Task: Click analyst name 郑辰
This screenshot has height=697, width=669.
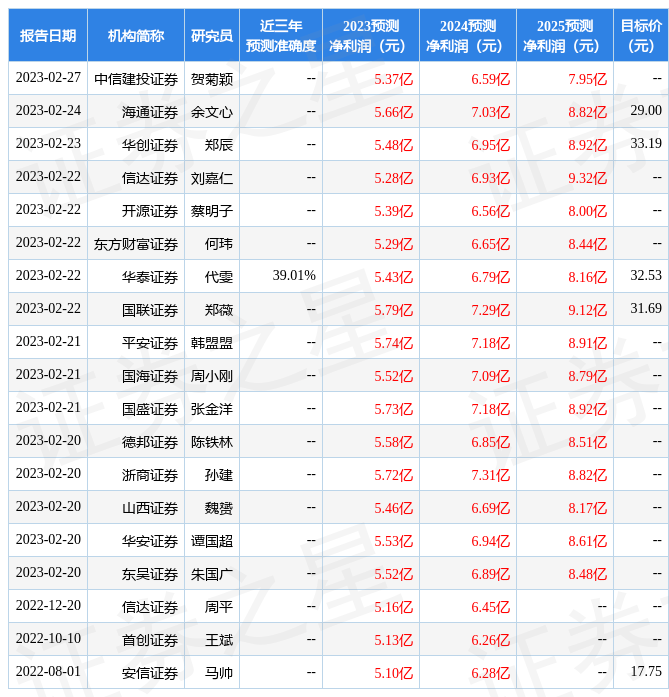Action: (219, 144)
